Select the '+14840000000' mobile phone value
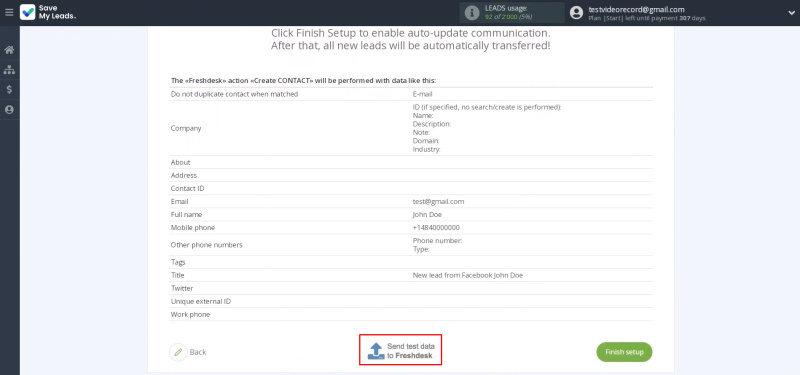The width and height of the screenshot is (800, 375). coord(436,228)
